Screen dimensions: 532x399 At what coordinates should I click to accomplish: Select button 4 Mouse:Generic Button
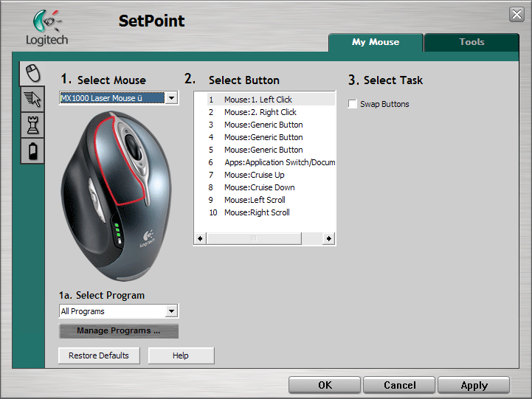tap(271, 137)
